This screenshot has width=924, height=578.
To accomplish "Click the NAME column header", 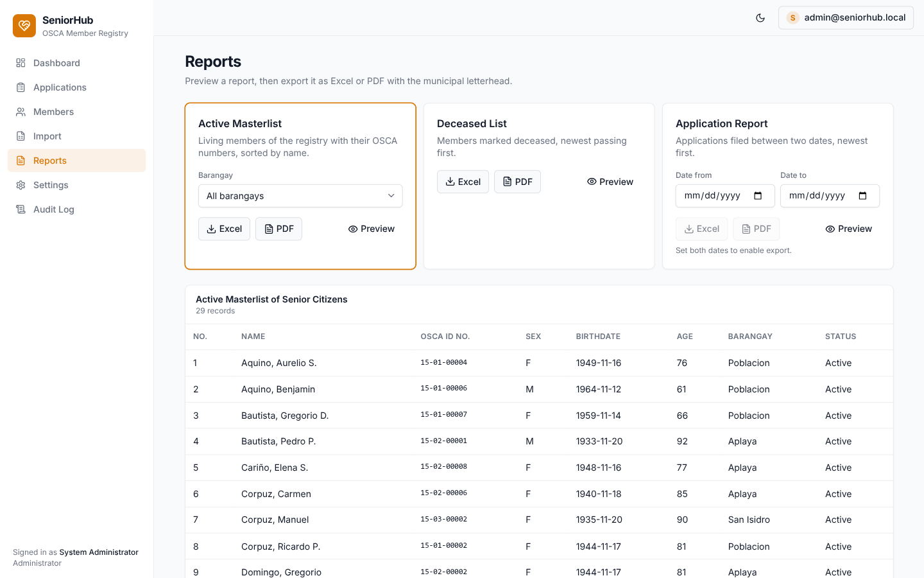I will [x=253, y=337].
